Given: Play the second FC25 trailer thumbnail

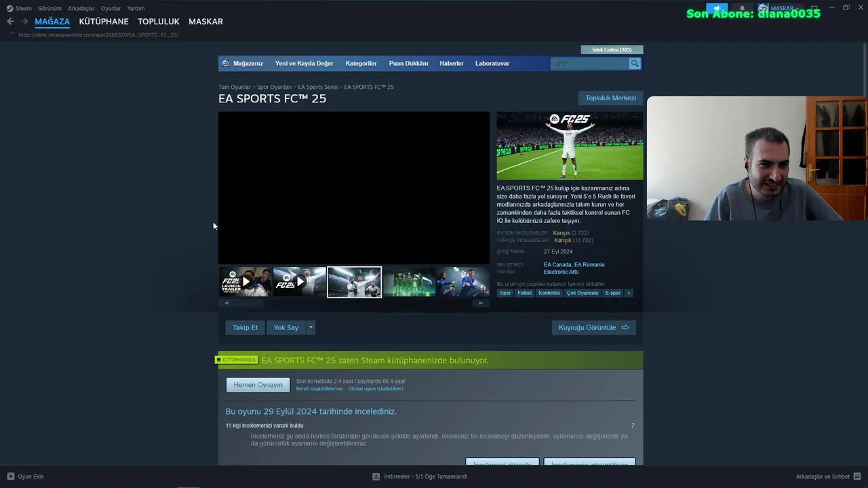Looking at the screenshot, I should [x=300, y=282].
